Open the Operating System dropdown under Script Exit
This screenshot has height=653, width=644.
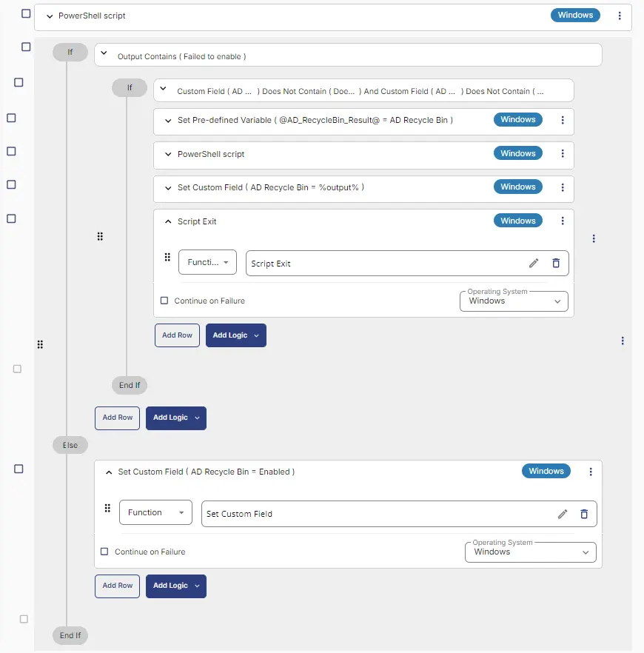pyautogui.click(x=514, y=301)
